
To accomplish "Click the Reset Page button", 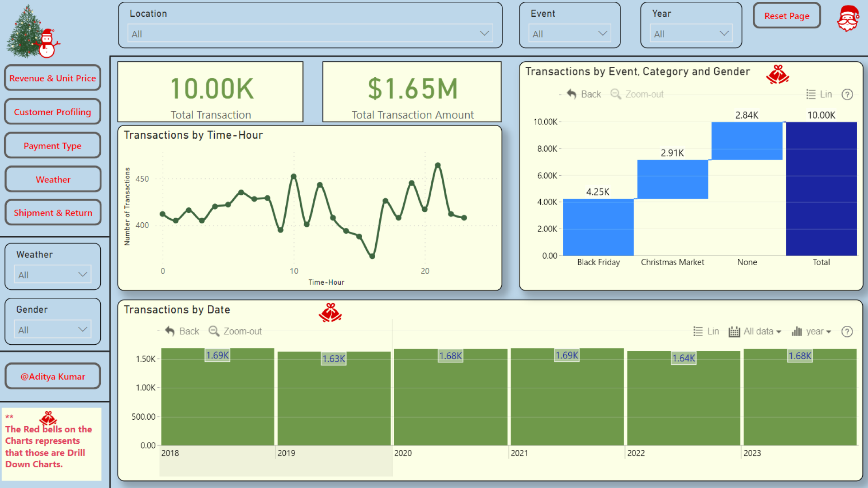I will coord(787,16).
